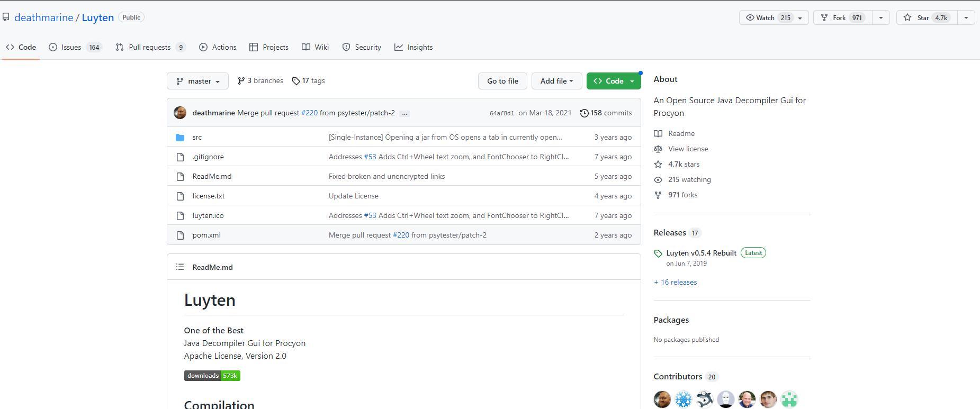Open the Add file dropdown
This screenshot has height=409, width=980.
click(556, 81)
